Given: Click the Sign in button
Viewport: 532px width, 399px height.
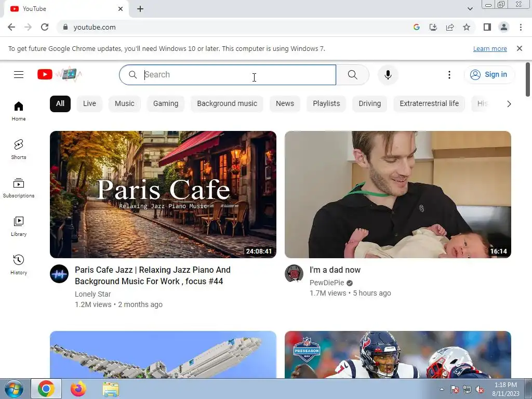Looking at the screenshot, I should (x=489, y=75).
